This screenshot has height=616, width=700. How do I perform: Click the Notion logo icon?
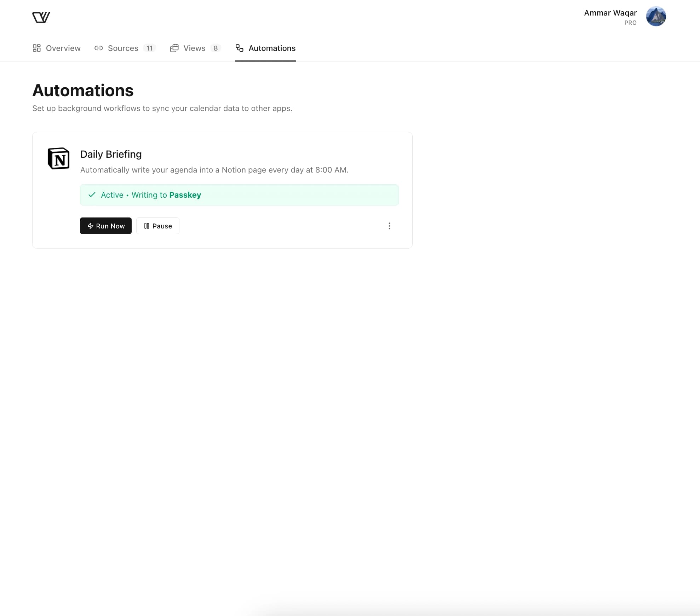tap(58, 158)
